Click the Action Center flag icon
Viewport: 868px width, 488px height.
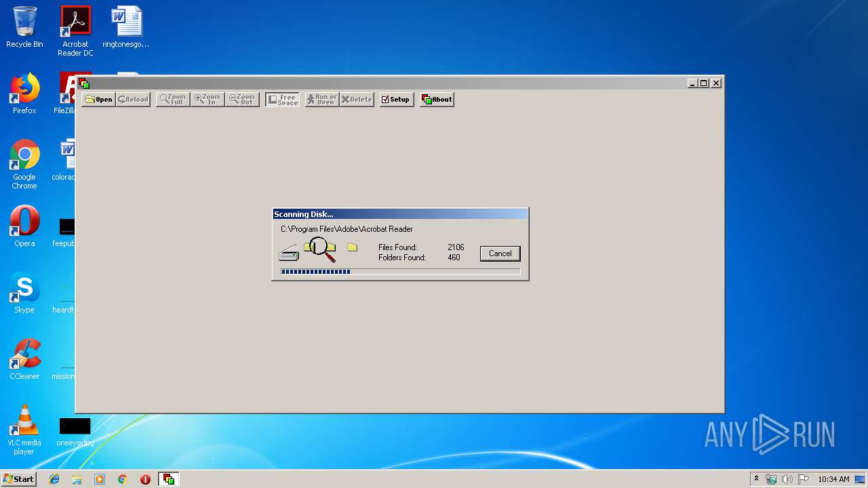pos(804,479)
